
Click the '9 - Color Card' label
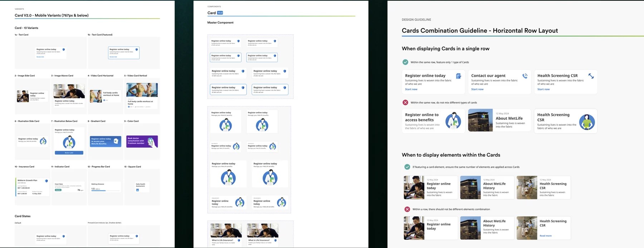click(131, 121)
